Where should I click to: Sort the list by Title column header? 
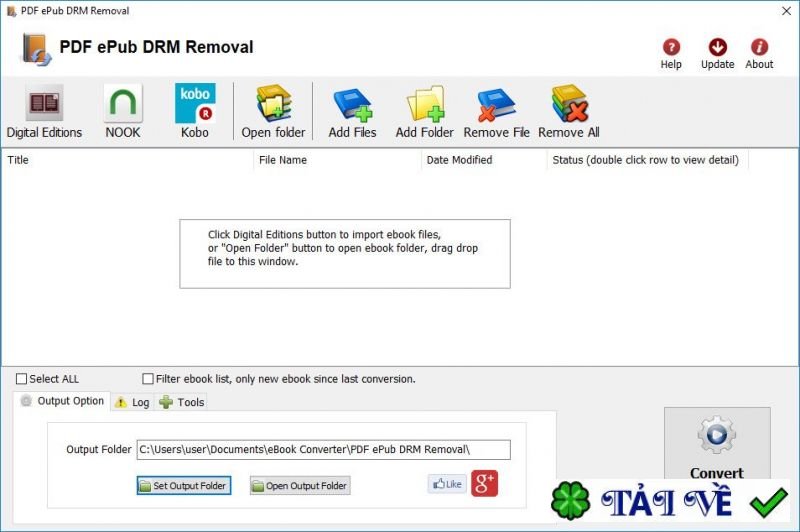(x=128, y=160)
